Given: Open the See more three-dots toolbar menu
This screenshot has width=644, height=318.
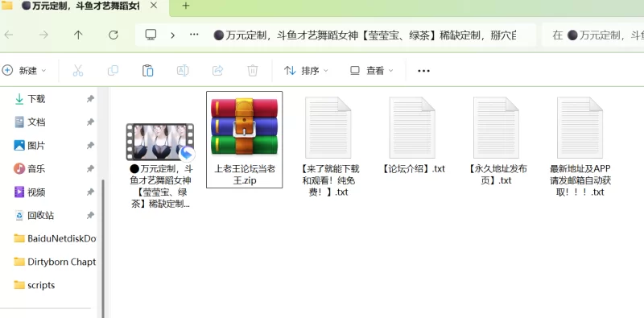Looking at the screenshot, I should click(x=423, y=71).
